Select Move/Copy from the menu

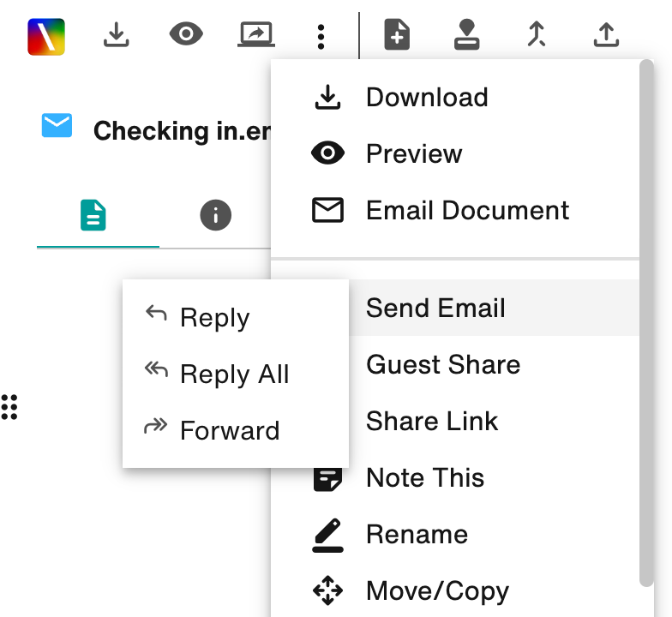454,590
